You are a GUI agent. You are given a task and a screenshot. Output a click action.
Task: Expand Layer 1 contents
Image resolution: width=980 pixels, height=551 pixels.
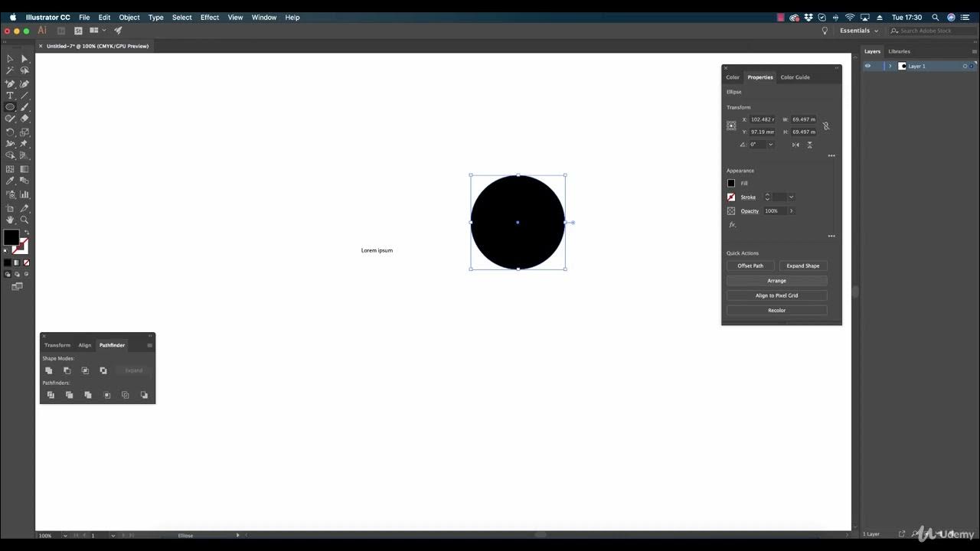pyautogui.click(x=890, y=66)
